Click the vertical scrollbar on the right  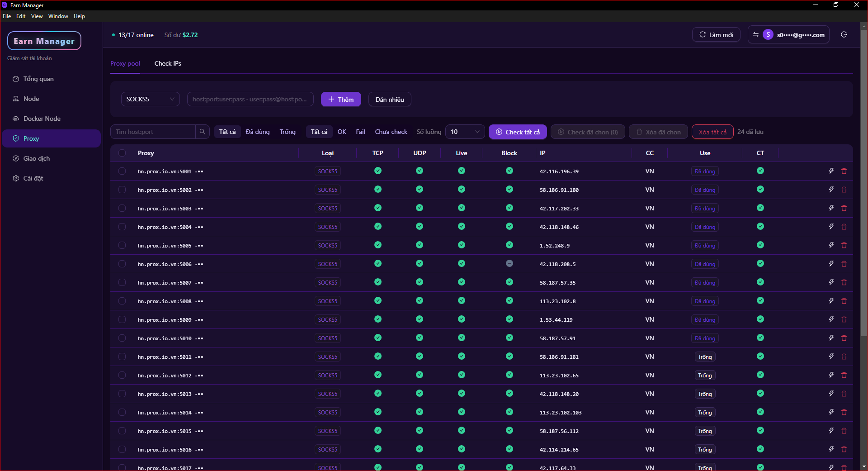click(864, 181)
